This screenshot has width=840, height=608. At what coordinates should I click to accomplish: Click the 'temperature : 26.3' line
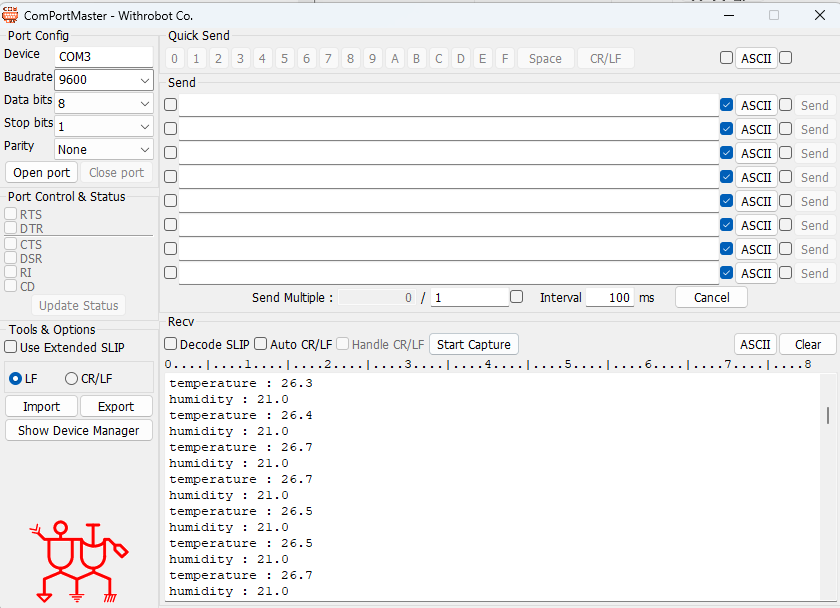point(241,384)
